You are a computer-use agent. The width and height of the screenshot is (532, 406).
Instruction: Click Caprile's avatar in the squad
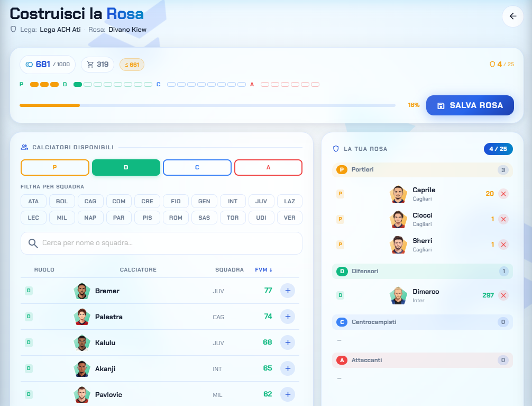[398, 194]
